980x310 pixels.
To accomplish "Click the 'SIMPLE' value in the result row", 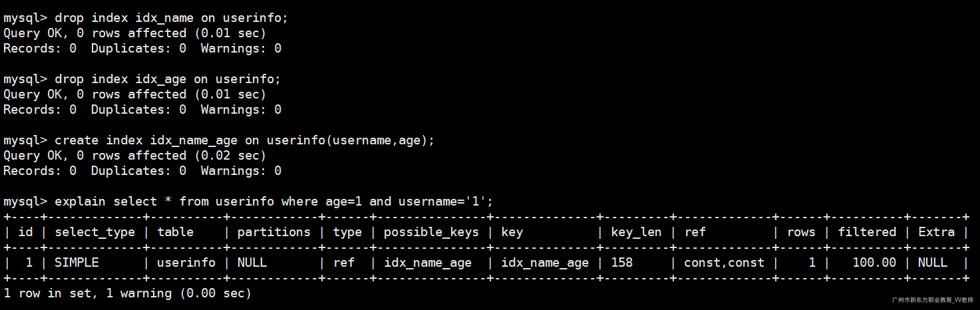I will tap(77, 263).
